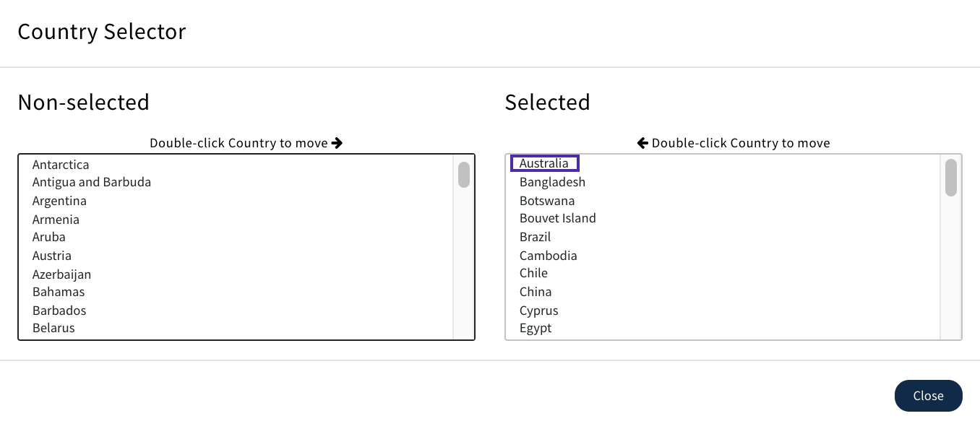Select Bahamas in Non-selected list
The image size is (980, 429).
pos(59,292)
